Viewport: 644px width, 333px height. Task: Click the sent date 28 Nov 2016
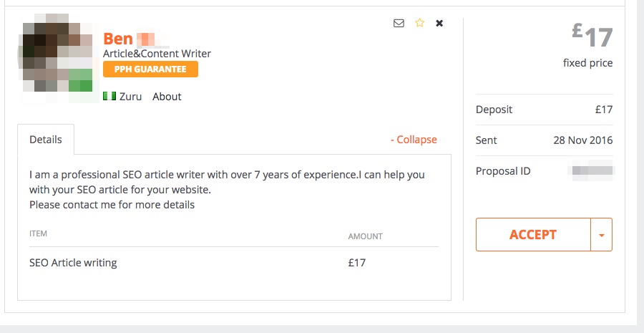coord(582,140)
